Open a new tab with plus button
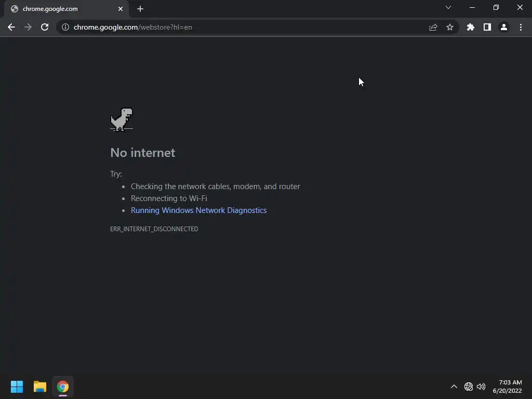This screenshot has height=399, width=532. coord(140,9)
